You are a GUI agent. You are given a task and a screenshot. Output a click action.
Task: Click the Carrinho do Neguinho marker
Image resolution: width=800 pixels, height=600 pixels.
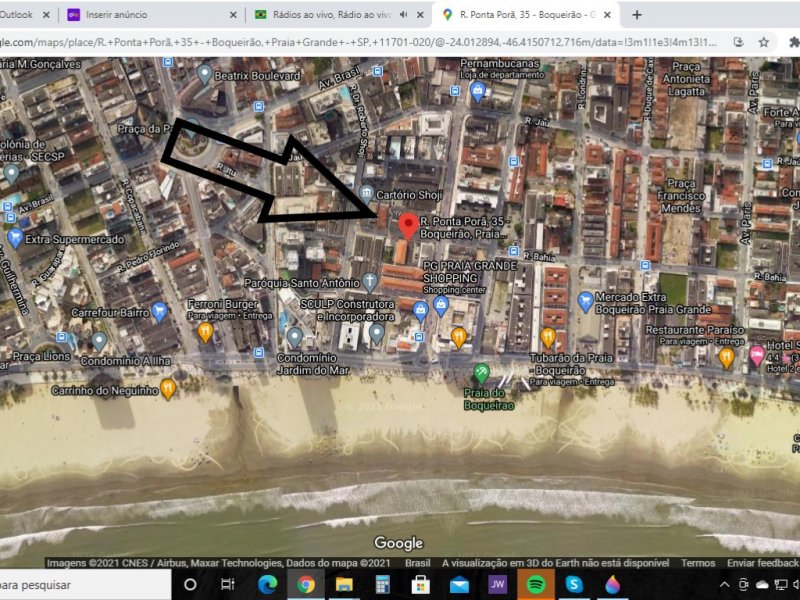click(x=168, y=389)
